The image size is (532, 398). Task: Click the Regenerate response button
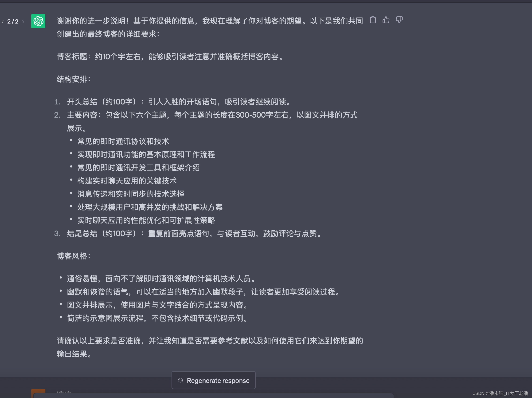click(x=214, y=380)
